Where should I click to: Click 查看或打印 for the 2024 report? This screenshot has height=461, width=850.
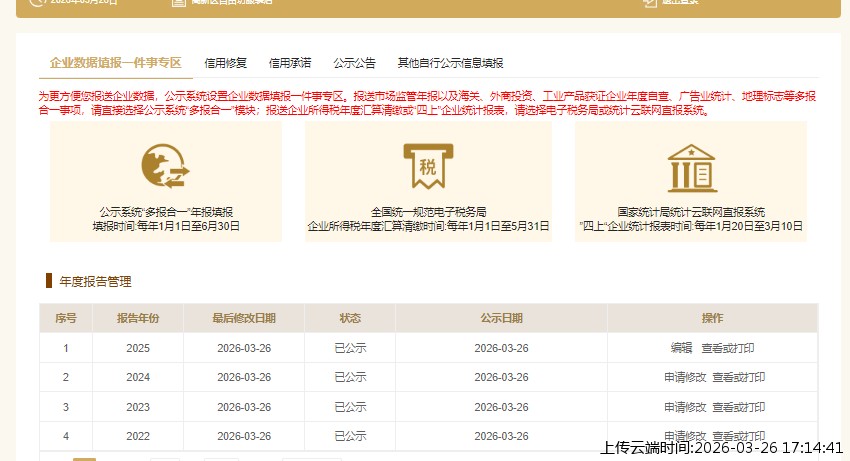738,377
